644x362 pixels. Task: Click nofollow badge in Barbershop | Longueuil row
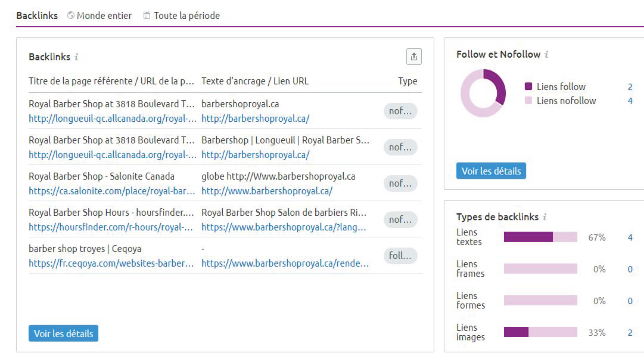(x=400, y=147)
